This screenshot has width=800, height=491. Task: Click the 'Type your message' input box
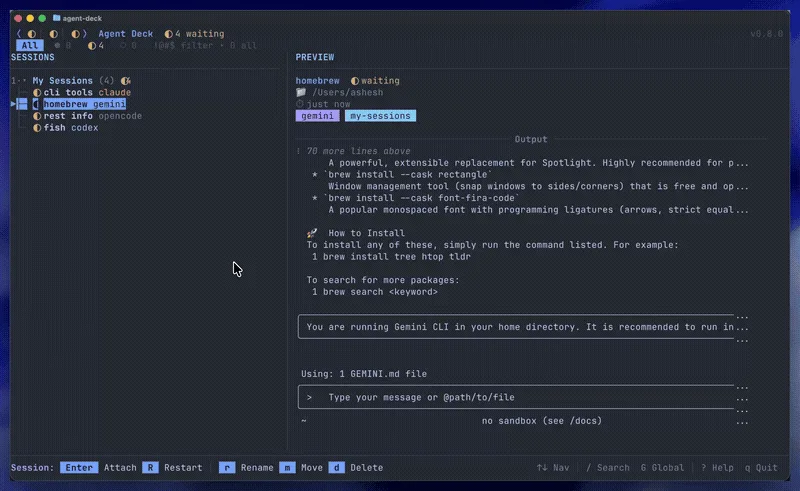(x=516, y=397)
